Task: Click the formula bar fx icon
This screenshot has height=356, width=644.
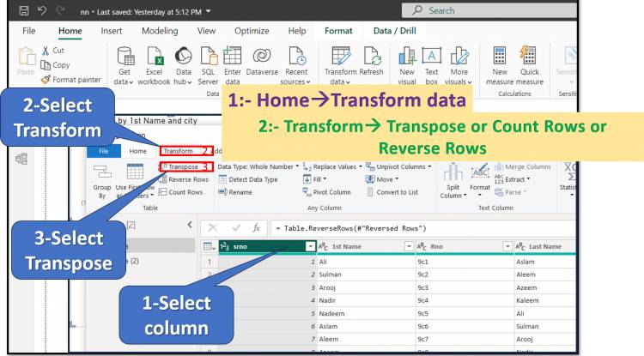Action: (256, 228)
